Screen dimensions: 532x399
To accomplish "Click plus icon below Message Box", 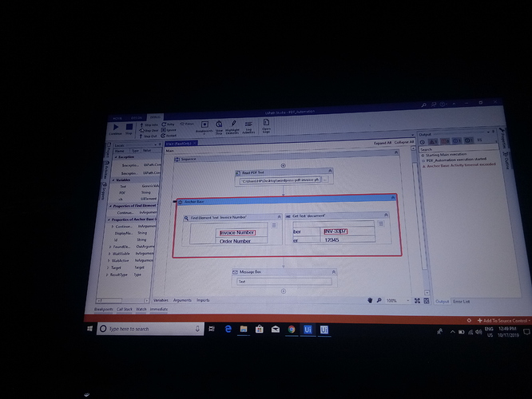I will 284,291.
